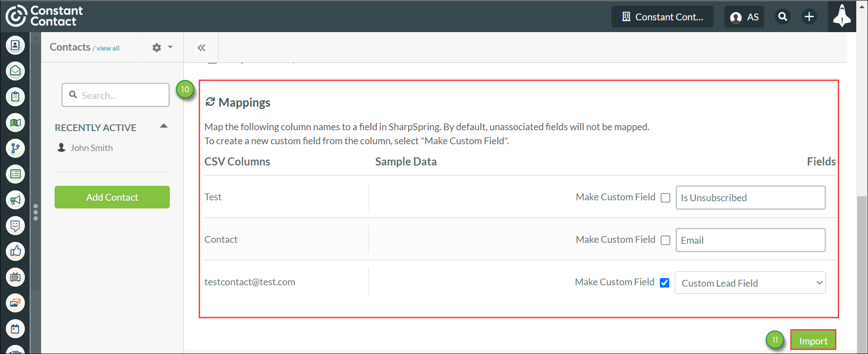Click the Is Unsubscribed field box
868x354 pixels.
[751, 198]
